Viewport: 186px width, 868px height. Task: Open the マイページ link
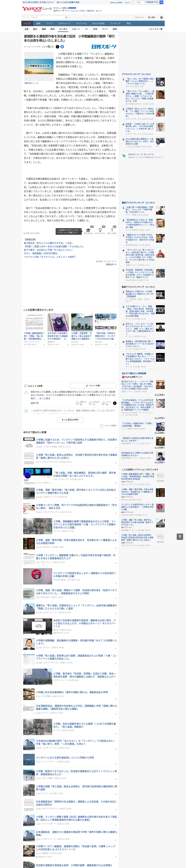(139, 18)
